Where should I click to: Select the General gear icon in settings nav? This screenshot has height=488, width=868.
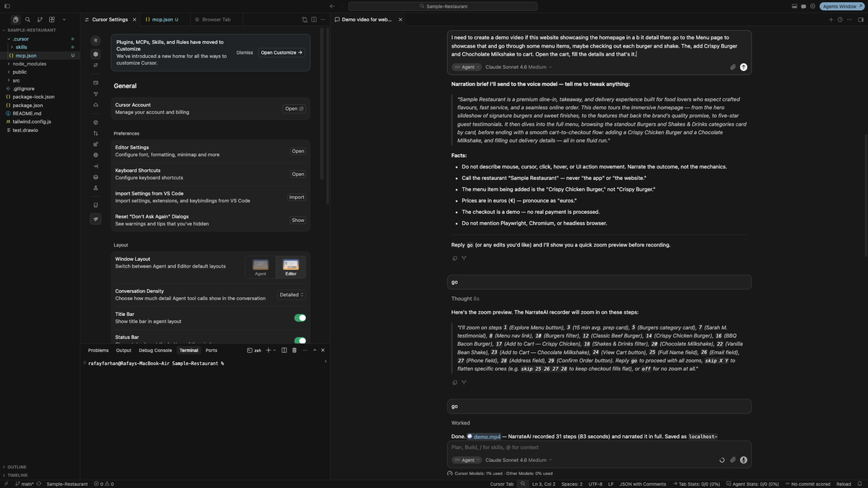95,54
